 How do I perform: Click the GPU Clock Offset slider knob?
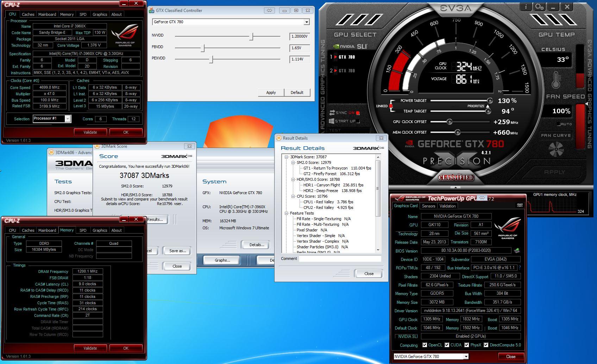pos(449,122)
